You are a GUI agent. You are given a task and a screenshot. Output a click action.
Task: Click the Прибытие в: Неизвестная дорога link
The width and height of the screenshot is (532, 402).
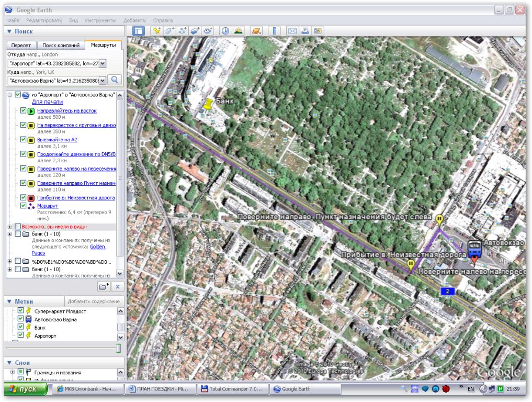click(76, 198)
